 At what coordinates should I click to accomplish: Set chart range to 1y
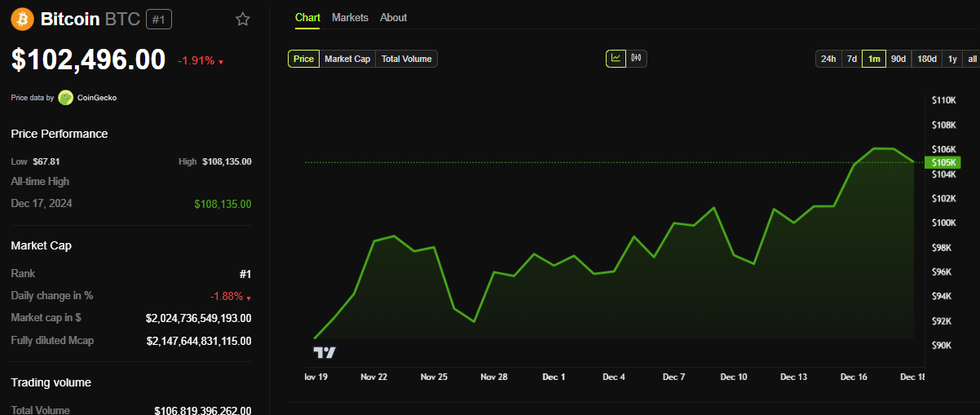(x=952, y=59)
